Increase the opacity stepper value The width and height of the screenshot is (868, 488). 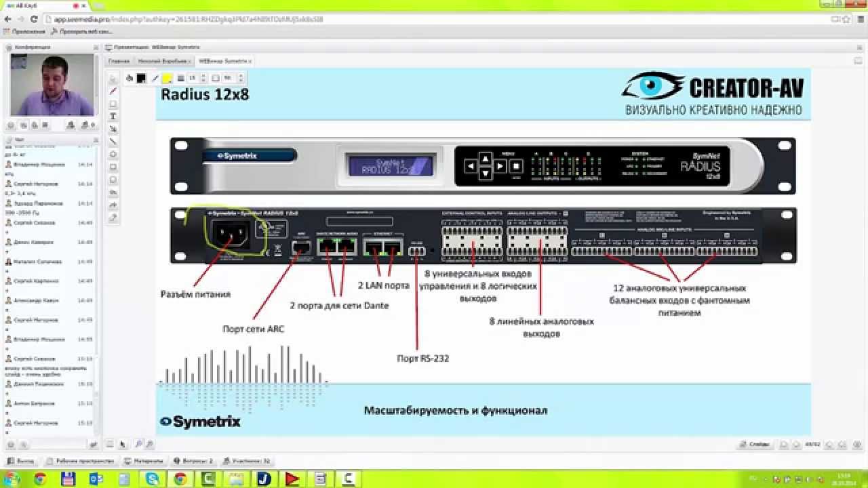pyautogui.click(x=241, y=76)
